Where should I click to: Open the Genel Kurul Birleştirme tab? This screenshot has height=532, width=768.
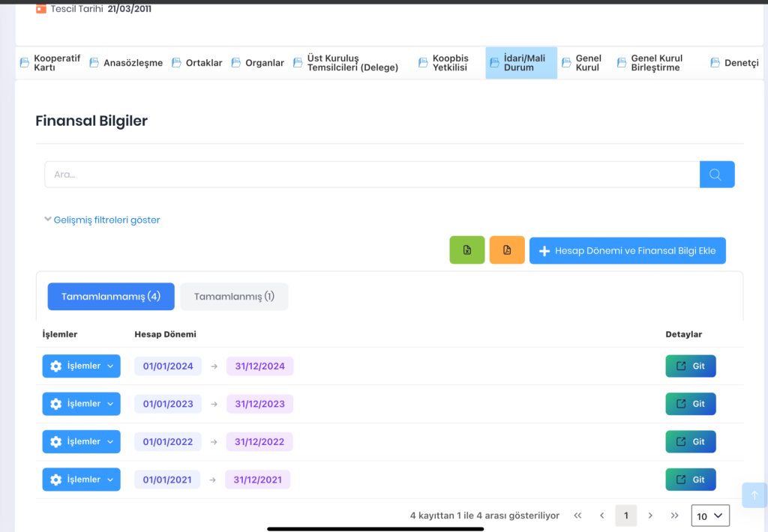pos(650,63)
